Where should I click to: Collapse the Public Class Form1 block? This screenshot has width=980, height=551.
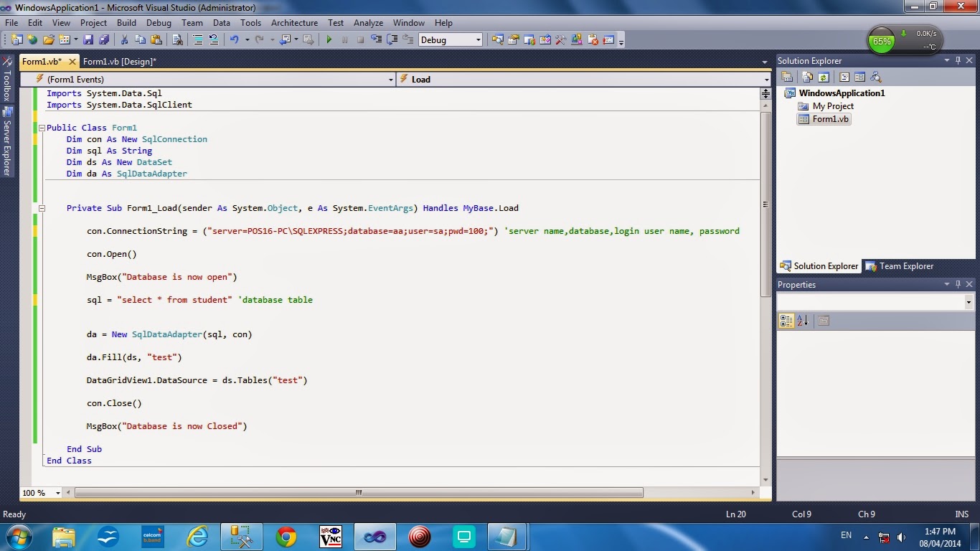click(42, 128)
